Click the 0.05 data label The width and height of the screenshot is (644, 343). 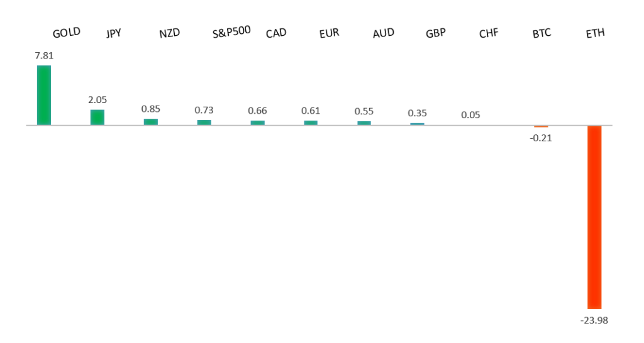[470, 115]
